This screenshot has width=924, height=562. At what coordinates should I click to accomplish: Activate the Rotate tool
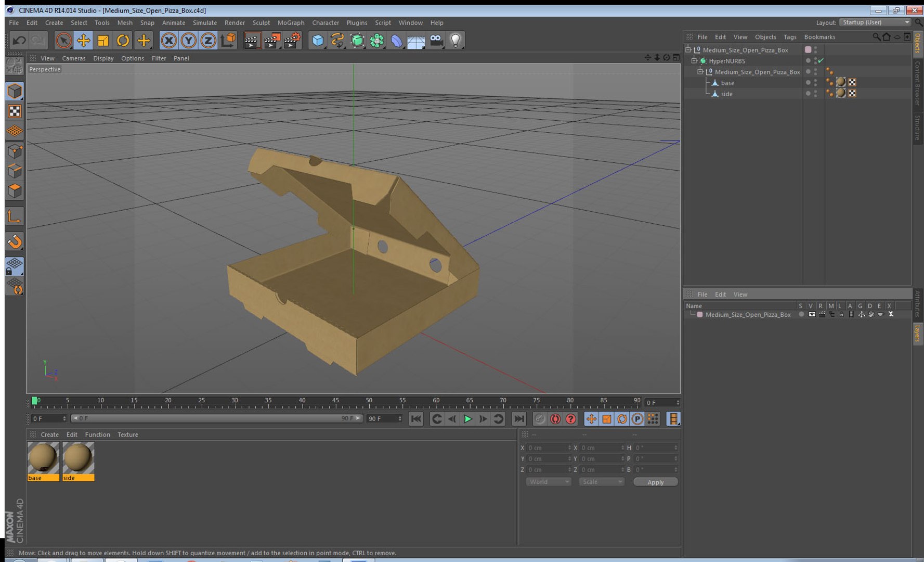tap(123, 40)
